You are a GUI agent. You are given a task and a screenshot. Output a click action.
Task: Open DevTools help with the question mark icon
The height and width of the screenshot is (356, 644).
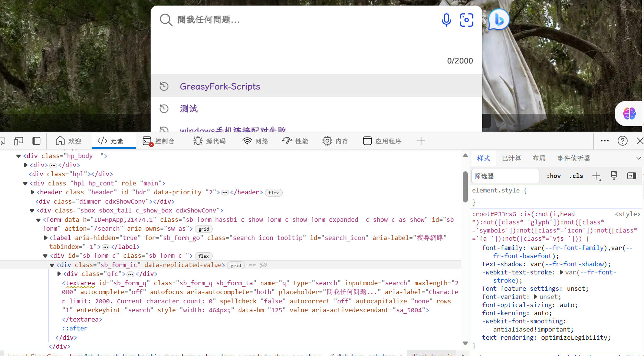click(x=622, y=141)
